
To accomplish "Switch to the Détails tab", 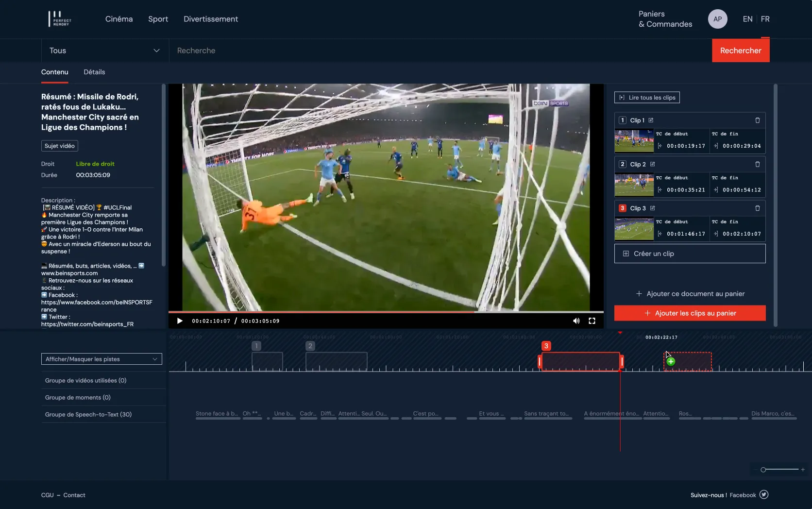I will pyautogui.click(x=94, y=72).
